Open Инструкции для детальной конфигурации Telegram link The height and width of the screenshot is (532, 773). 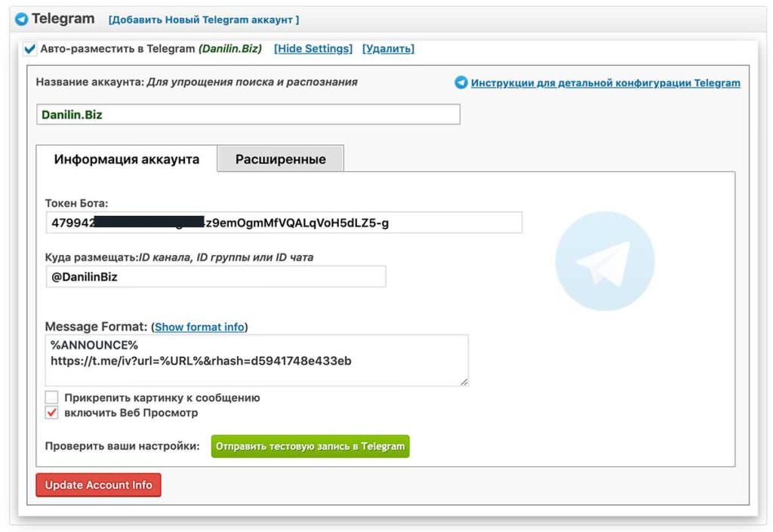[605, 83]
